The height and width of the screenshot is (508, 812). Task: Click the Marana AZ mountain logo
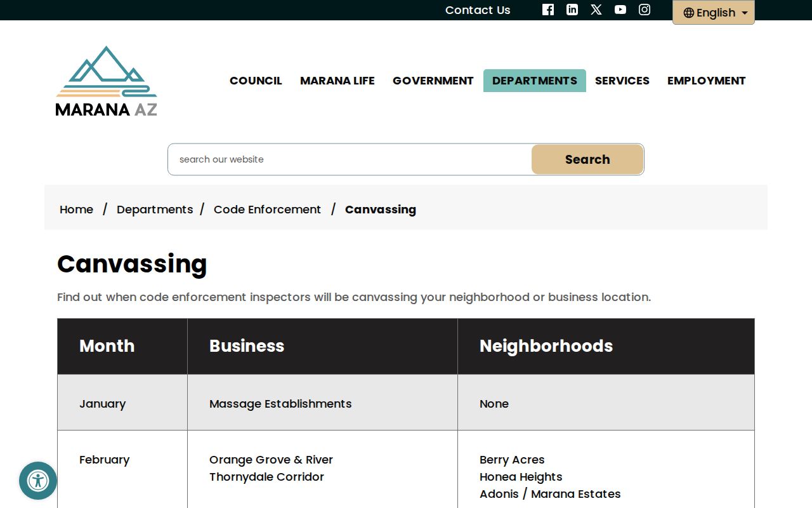tap(107, 81)
